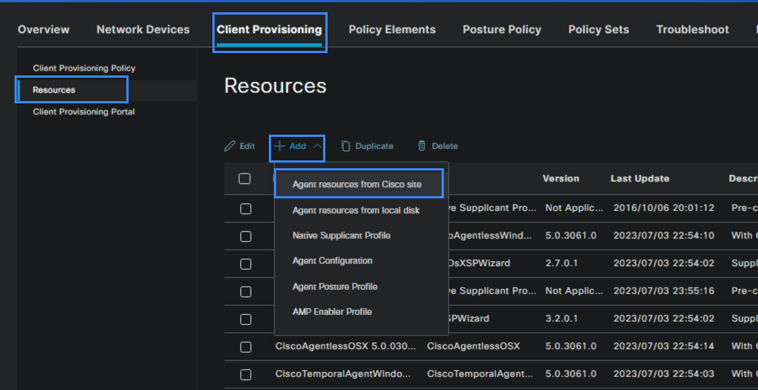Open the Overview tab

click(x=44, y=29)
